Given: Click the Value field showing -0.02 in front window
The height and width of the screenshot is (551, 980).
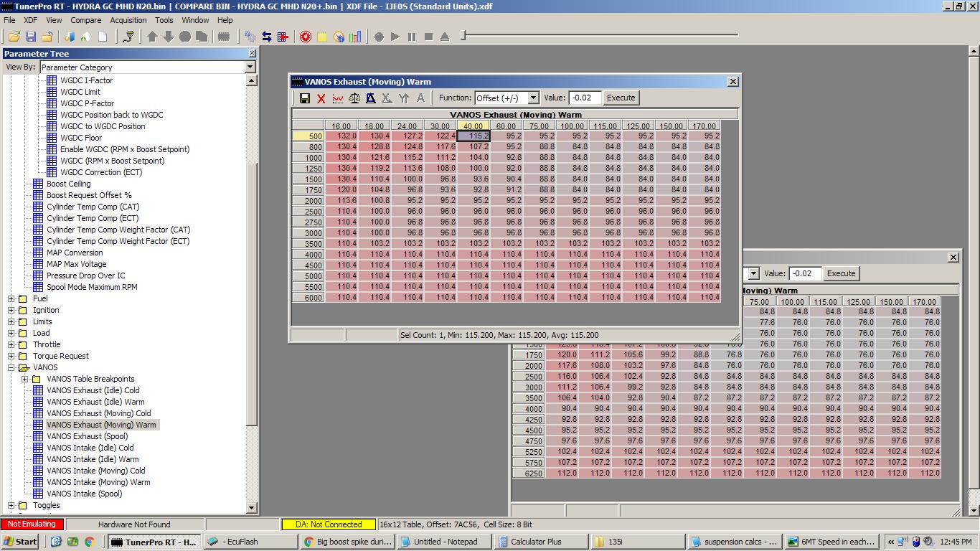Looking at the screenshot, I should coord(585,98).
